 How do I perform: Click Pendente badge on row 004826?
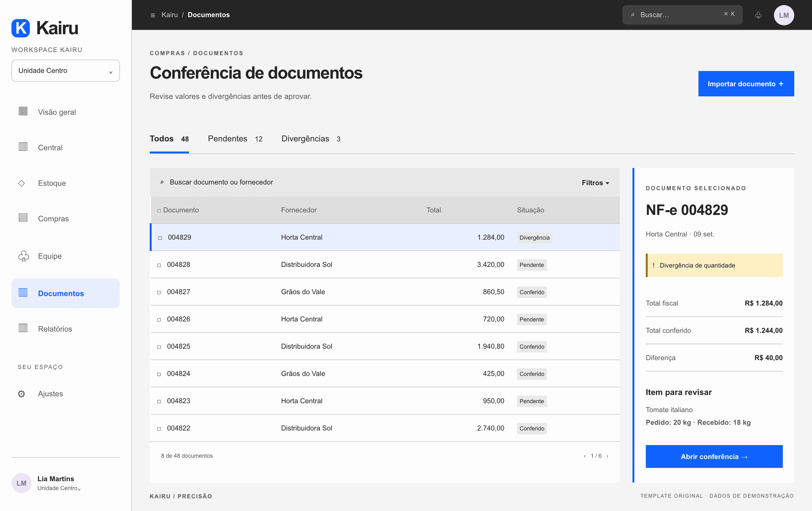[531, 320]
